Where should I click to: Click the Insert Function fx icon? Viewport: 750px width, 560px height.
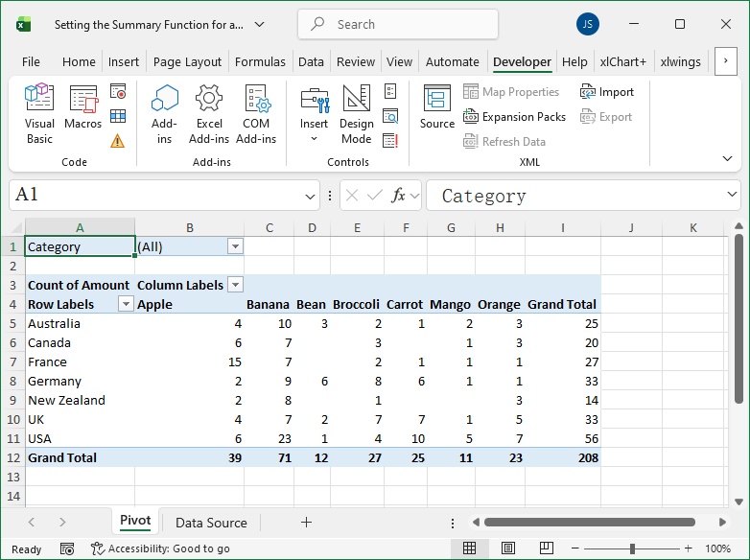pos(398,195)
